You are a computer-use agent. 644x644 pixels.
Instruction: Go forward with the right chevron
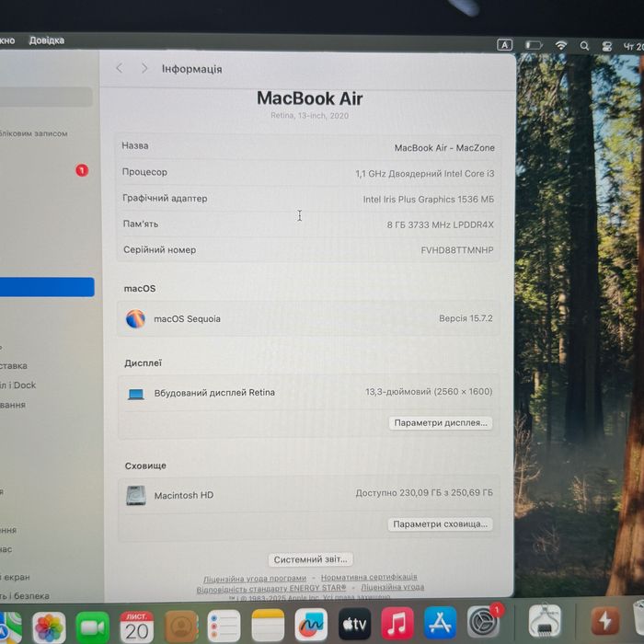pos(144,68)
